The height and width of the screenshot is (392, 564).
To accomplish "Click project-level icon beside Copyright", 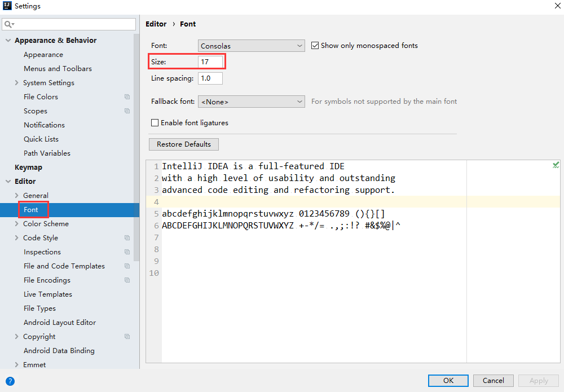I will [127, 337].
